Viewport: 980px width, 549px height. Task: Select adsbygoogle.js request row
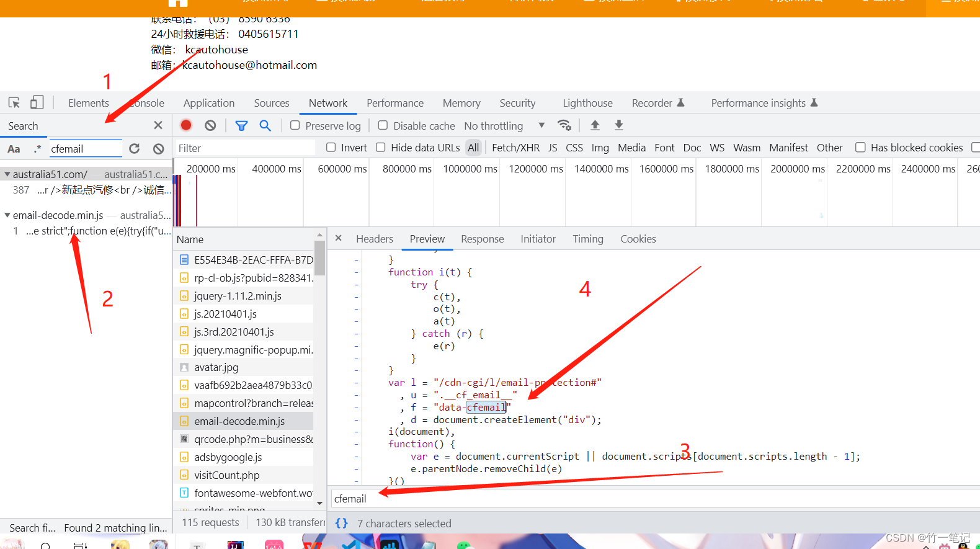243,457
